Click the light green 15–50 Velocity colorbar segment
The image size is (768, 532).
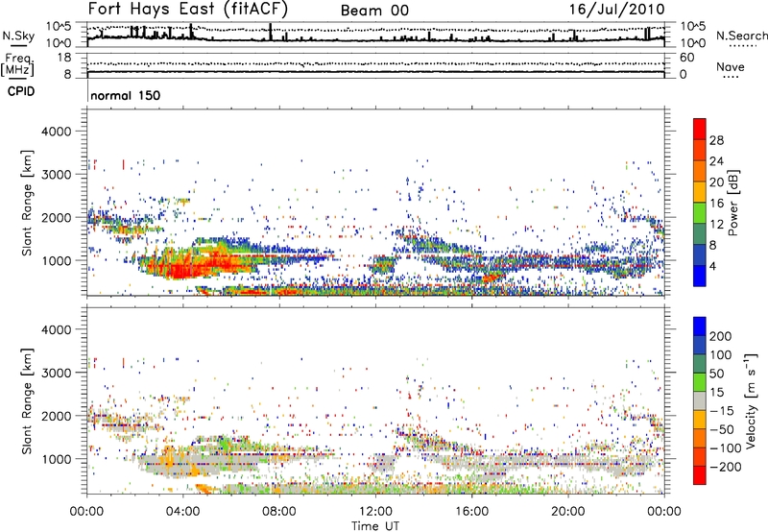700,382
